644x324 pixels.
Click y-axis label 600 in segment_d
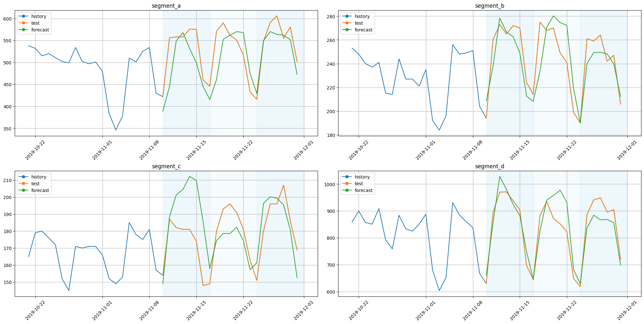point(331,292)
